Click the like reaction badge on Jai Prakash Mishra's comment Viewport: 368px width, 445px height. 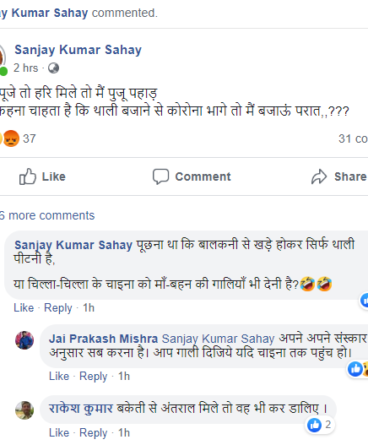355,369
